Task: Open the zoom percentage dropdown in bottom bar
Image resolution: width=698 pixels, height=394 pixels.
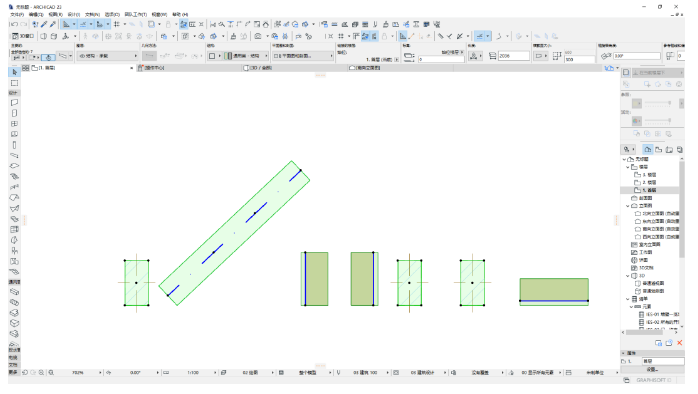Action: 100,373
